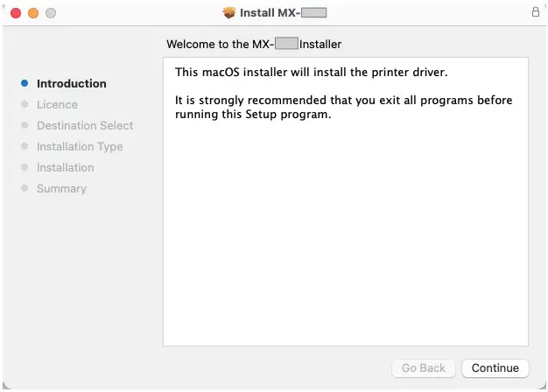Select the Introduction step in sidebar

click(x=72, y=84)
